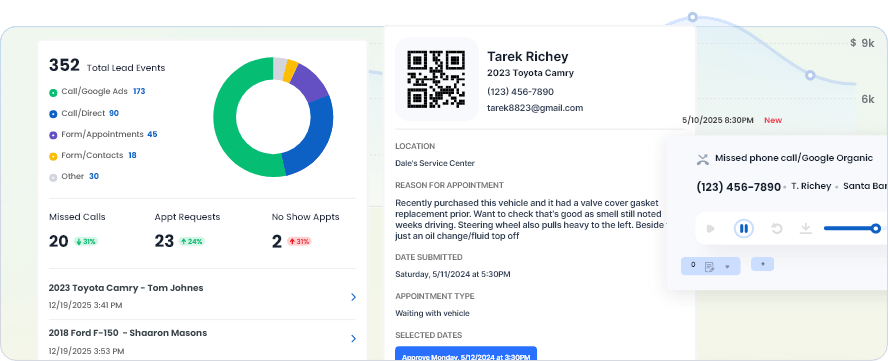
Task: Click the small asterisk tag button
Action: (762, 264)
